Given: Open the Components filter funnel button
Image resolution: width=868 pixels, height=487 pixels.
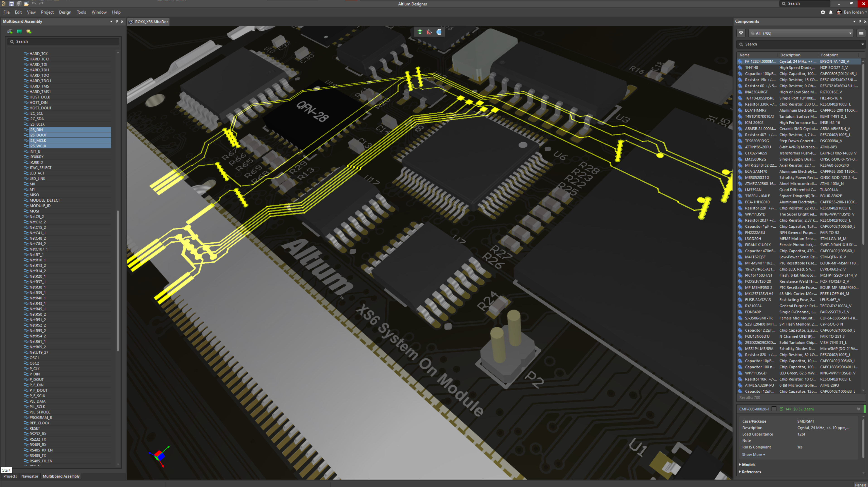Looking at the screenshot, I should [x=741, y=33].
